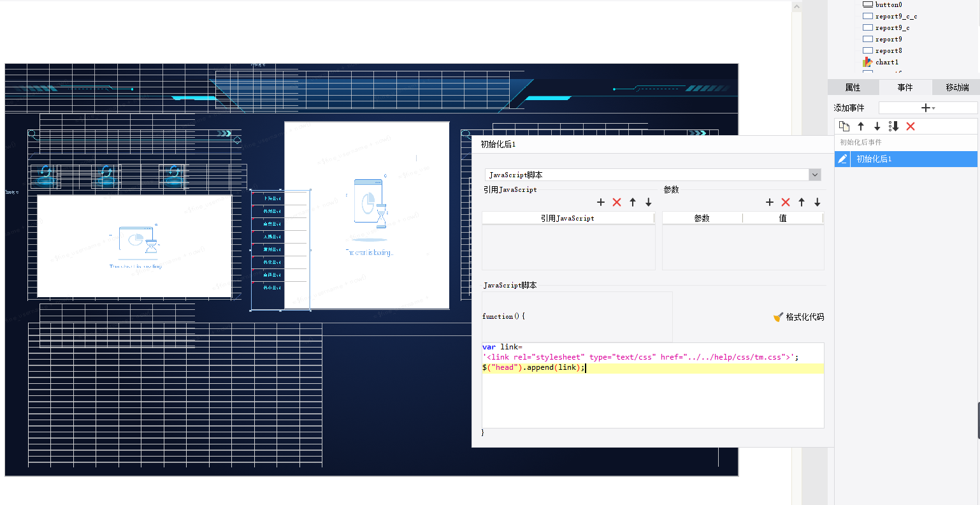Move referenced JavaScript entry down
The height and width of the screenshot is (505, 980).
649,202
